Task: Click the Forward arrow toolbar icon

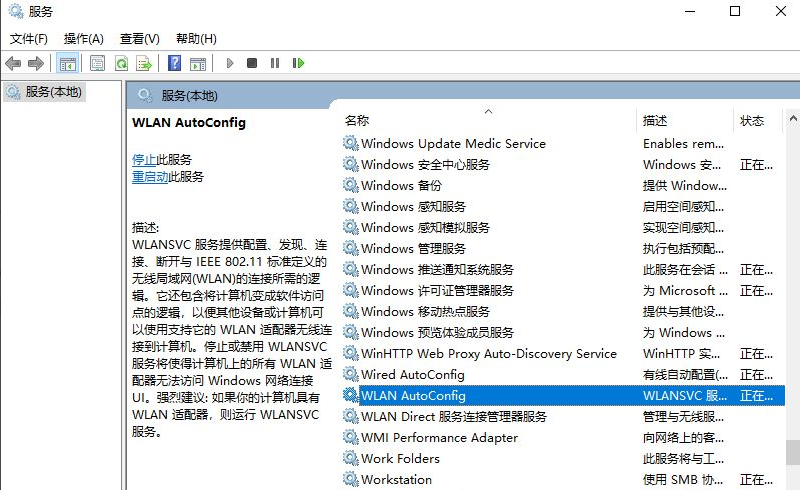Action: pos(36,63)
